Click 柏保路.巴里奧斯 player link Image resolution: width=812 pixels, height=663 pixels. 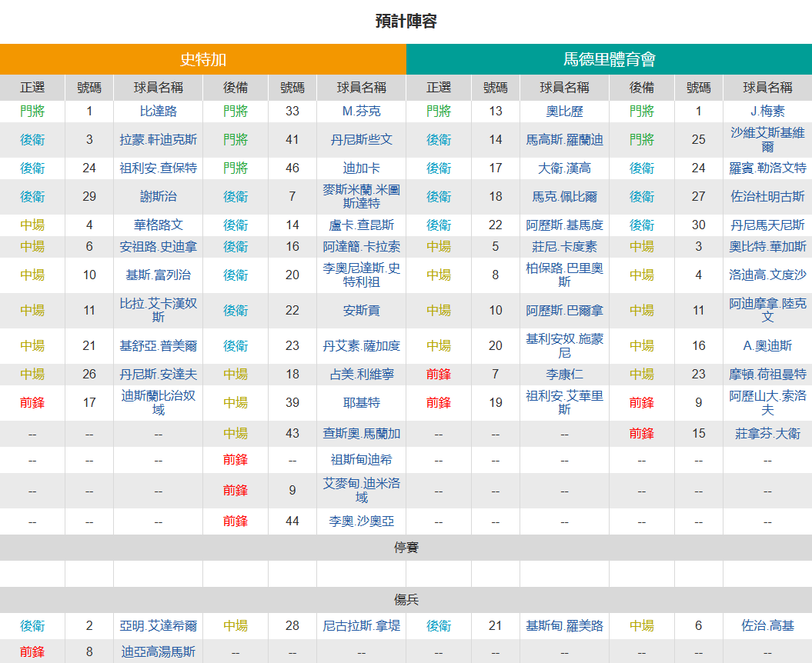(564, 275)
